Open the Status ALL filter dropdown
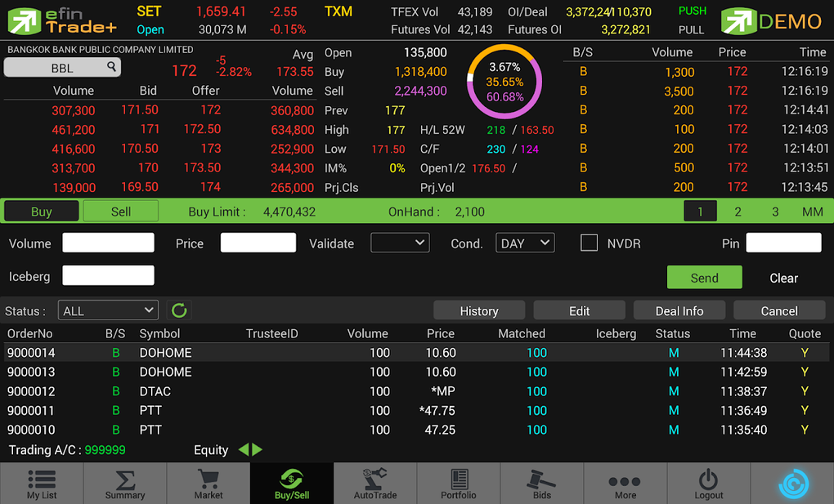This screenshot has height=504, width=834. (107, 310)
